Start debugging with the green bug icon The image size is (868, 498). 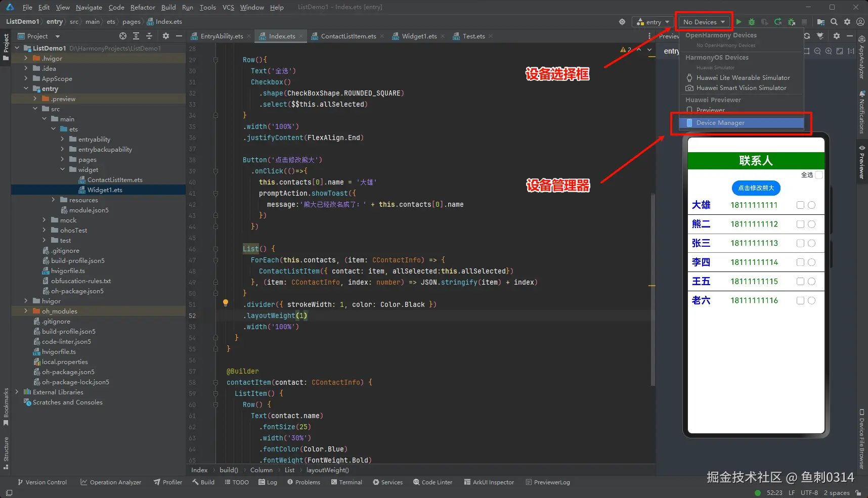click(752, 22)
